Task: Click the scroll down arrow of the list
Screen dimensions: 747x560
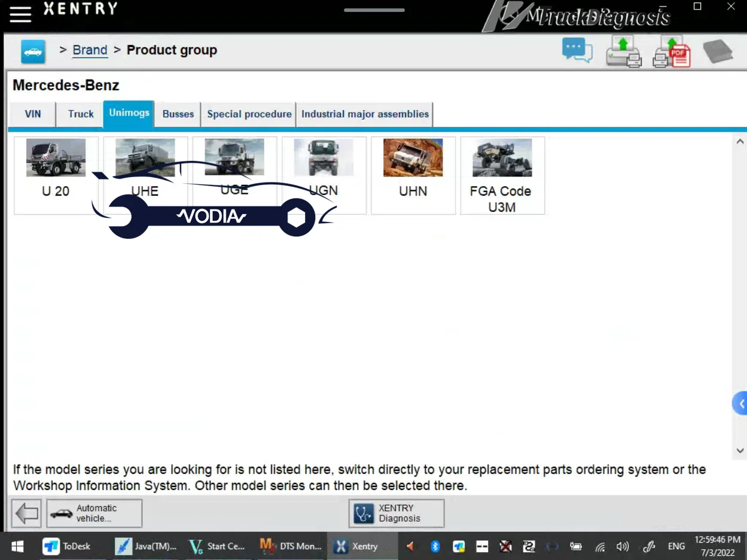Action: [x=740, y=451]
